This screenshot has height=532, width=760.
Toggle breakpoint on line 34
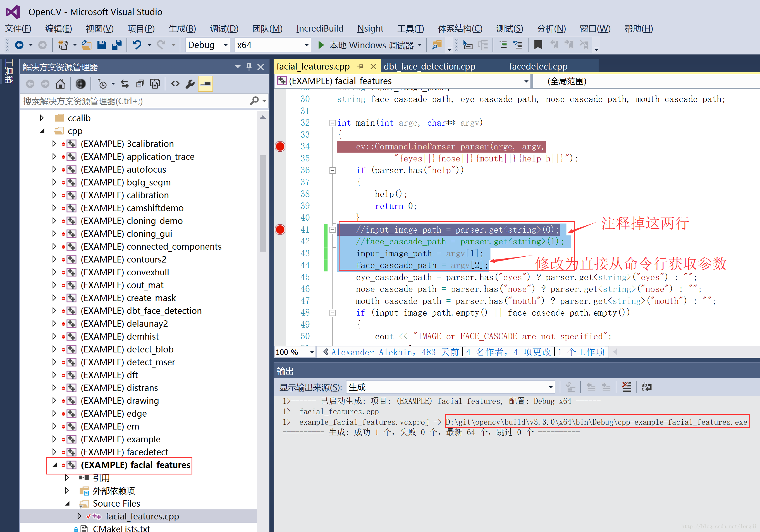point(280,146)
